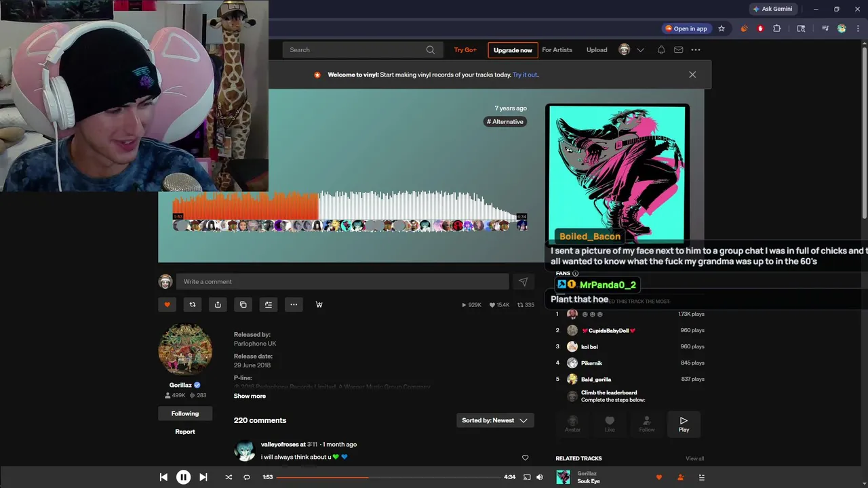868x488 pixels.
Task: Click the Open in app button
Action: (x=686, y=28)
